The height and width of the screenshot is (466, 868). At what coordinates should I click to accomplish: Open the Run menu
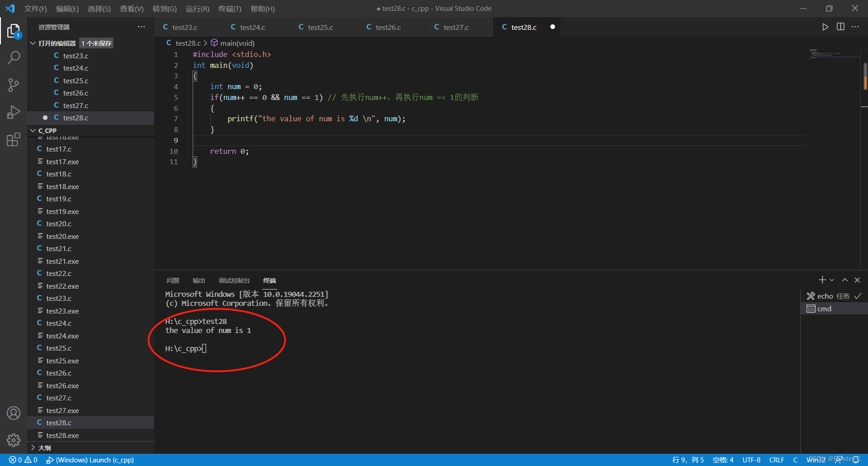click(198, 9)
